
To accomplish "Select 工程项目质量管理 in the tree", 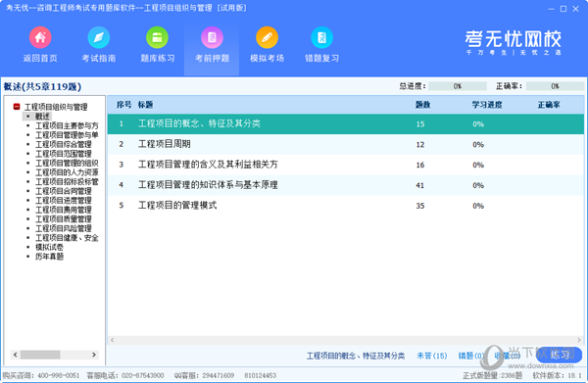I will [64, 219].
